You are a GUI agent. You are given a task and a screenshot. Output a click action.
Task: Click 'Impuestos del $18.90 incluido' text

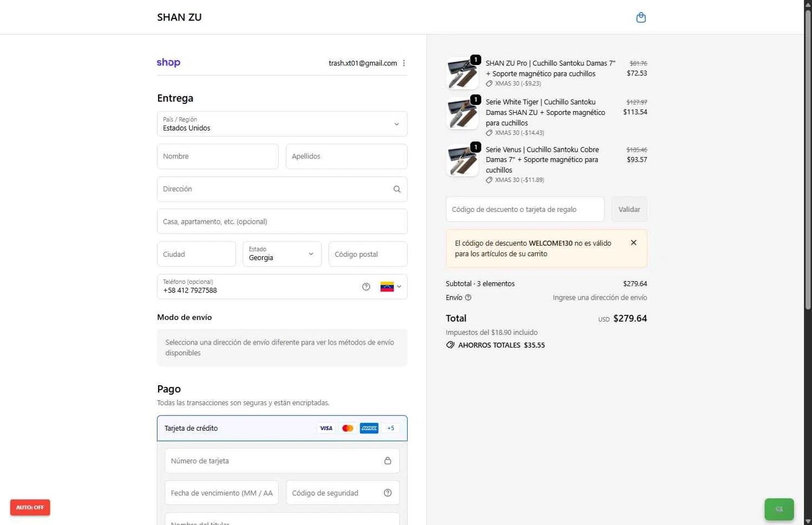point(492,333)
